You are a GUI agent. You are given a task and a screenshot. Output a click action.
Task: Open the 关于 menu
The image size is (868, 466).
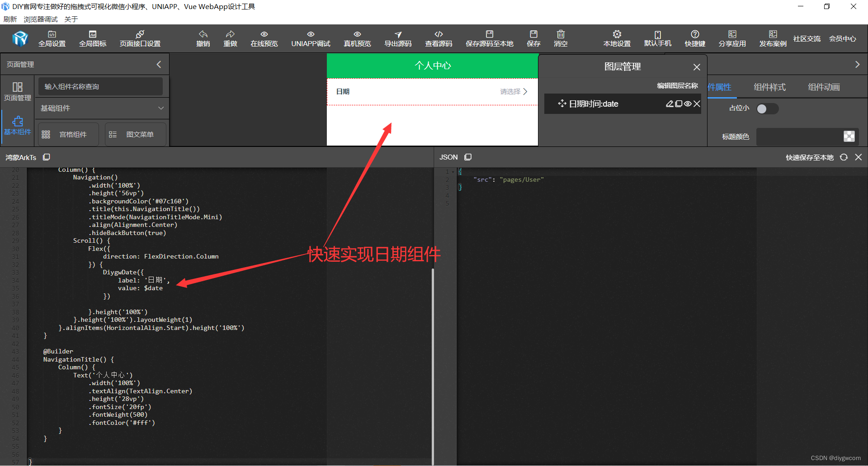71,19
